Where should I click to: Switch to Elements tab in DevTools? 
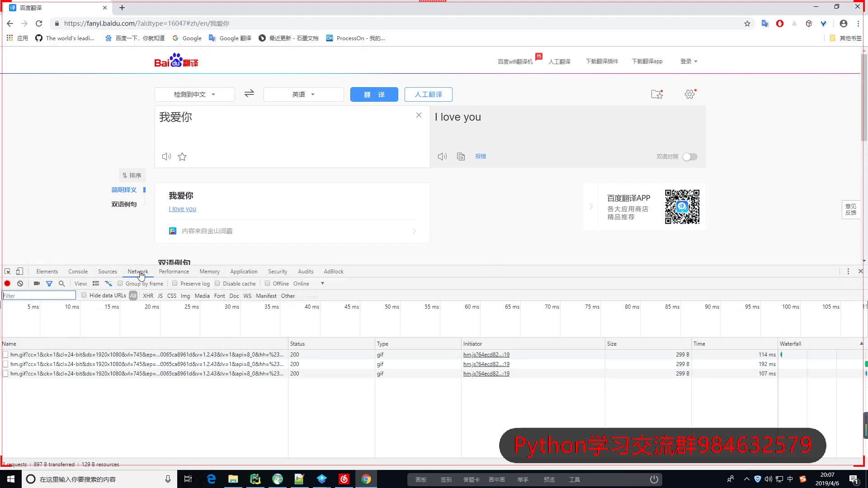tap(47, 271)
